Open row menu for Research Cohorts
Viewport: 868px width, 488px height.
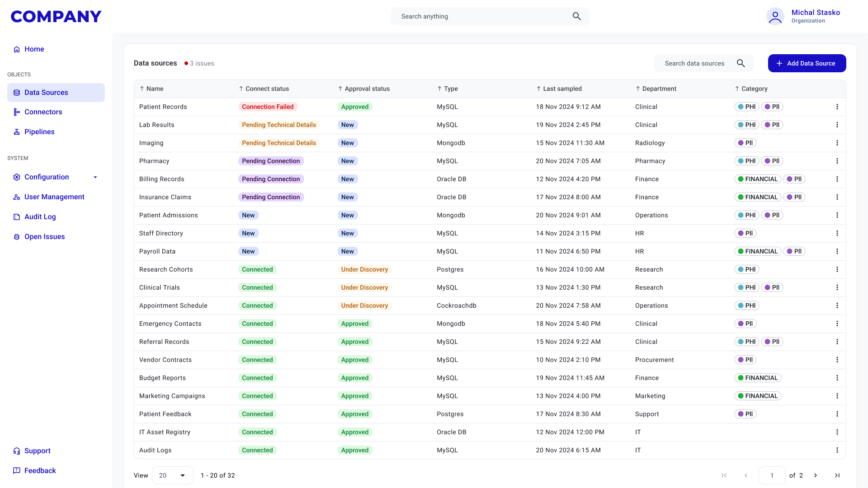(837, 269)
